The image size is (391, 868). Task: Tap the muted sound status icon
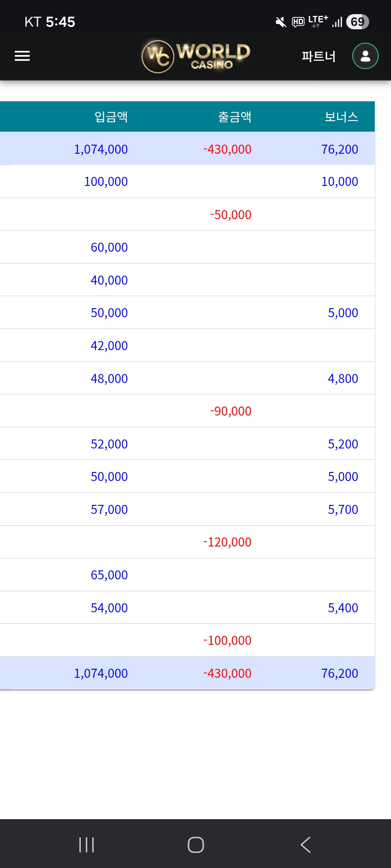281,22
